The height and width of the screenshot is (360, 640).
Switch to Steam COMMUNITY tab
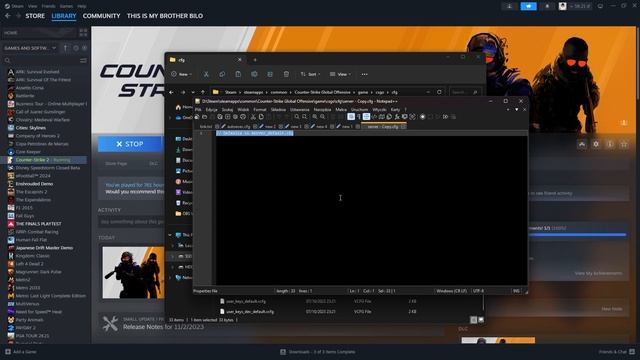(101, 16)
